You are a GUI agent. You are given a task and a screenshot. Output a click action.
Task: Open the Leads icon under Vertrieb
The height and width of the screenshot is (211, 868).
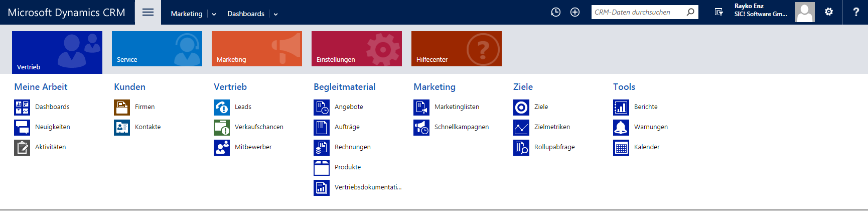222,107
